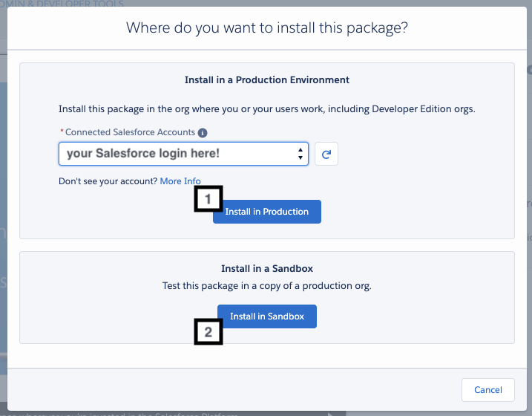Click the 'Connected Salesforce Accounts' field label
Image resolution: width=532 pixels, height=416 pixels.
pyautogui.click(x=130, y=132)
